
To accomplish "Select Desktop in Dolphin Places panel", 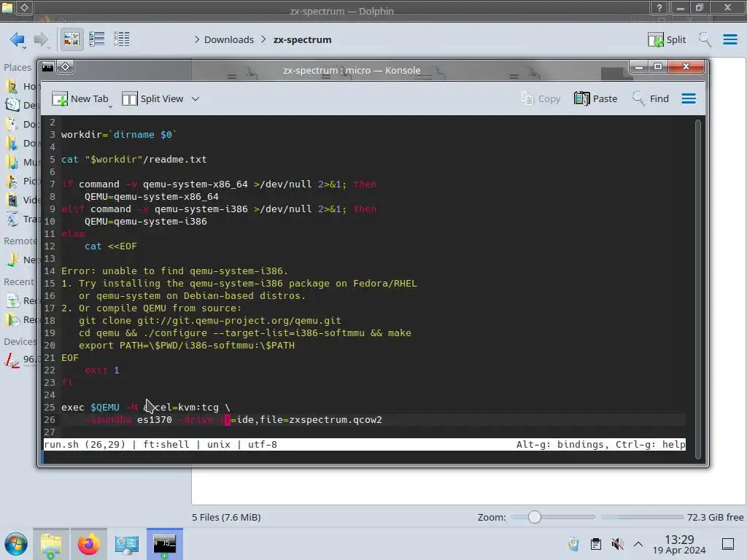I will pos(23,105).
